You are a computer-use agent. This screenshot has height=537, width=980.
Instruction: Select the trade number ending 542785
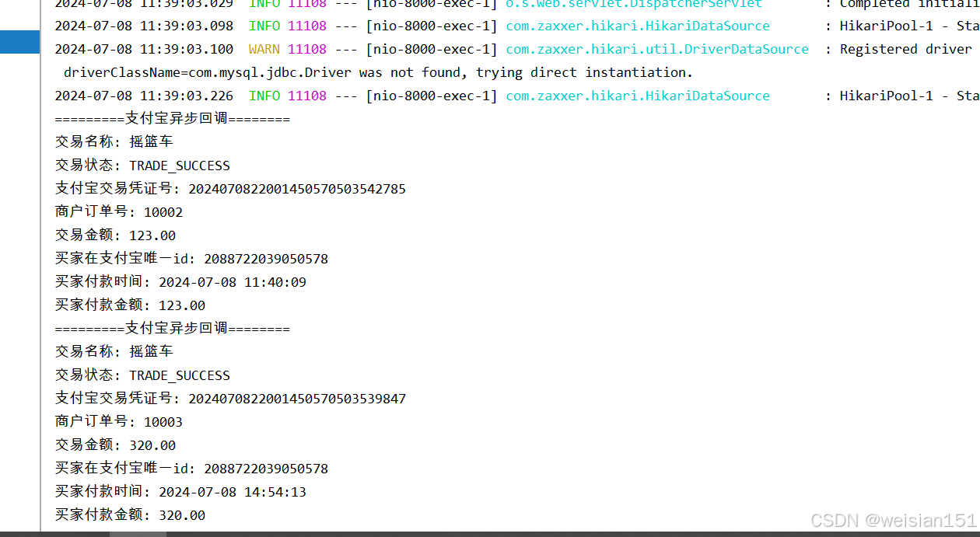pos(297,189)
